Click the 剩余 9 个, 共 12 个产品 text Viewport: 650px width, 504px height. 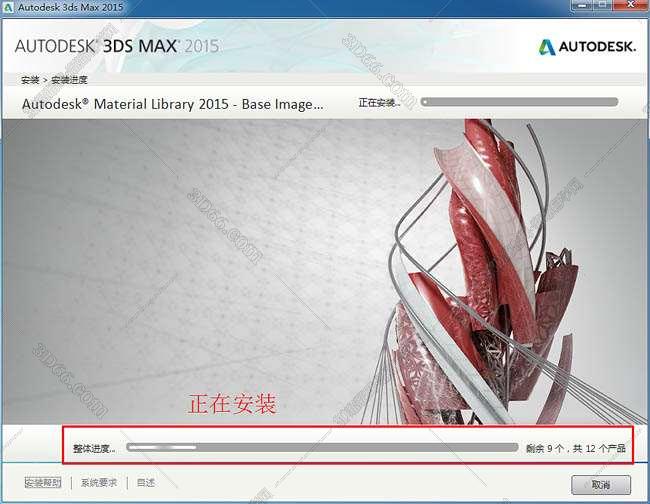[x=576, y=448]
